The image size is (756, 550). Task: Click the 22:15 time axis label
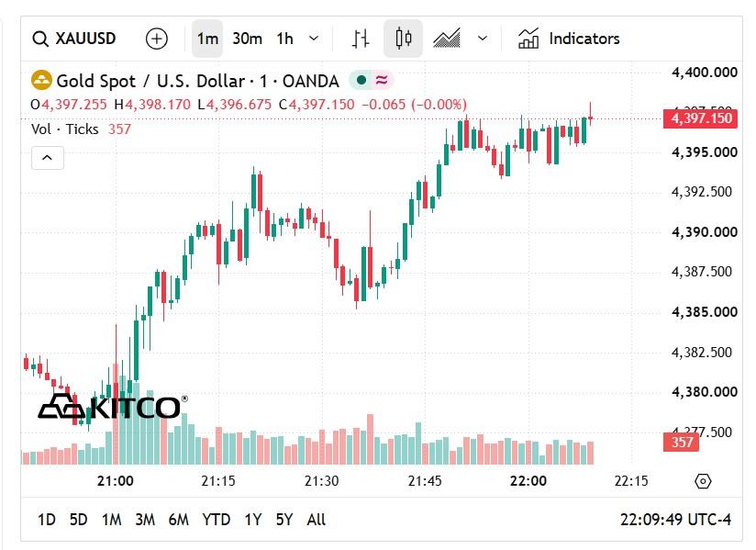coord(631,481)
